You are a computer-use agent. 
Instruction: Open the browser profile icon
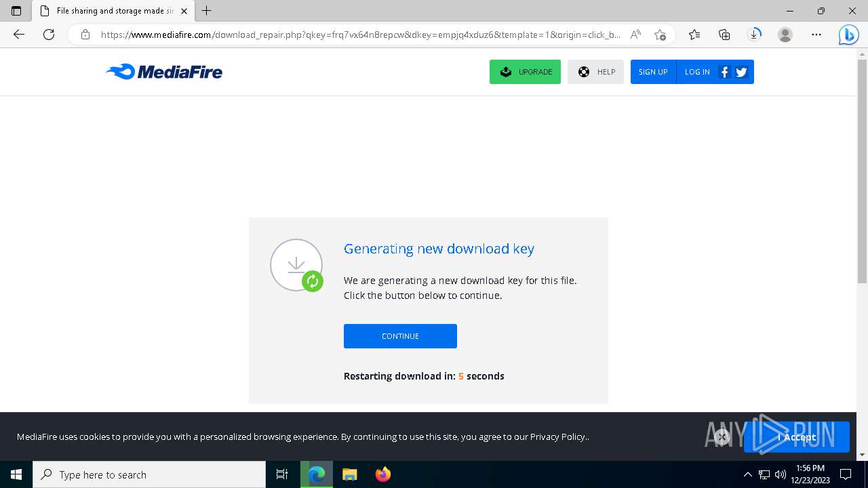coord(785,35)
